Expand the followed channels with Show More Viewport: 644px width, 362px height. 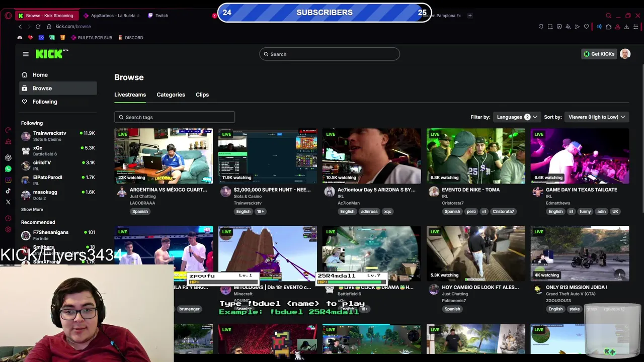tap(32, 209)
